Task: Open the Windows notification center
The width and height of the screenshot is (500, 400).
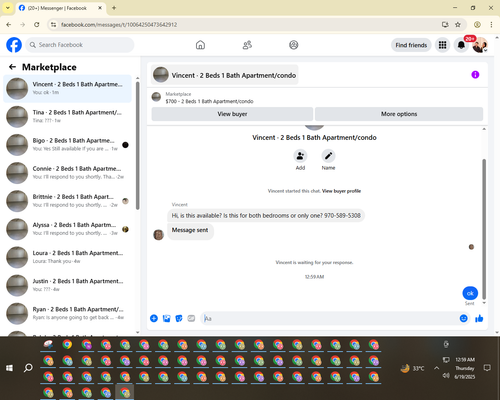Action: [x=487, y=368]
